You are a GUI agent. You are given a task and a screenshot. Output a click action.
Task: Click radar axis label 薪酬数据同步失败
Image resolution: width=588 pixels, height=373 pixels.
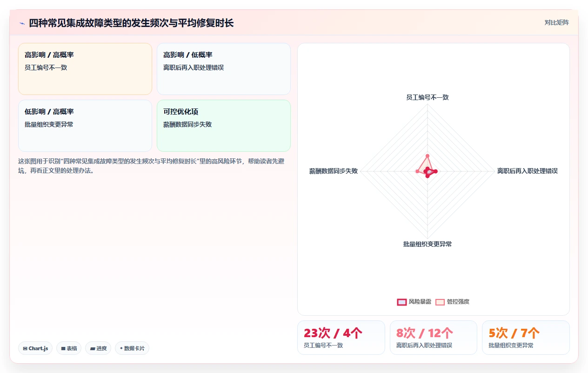(x=334, y=171)
